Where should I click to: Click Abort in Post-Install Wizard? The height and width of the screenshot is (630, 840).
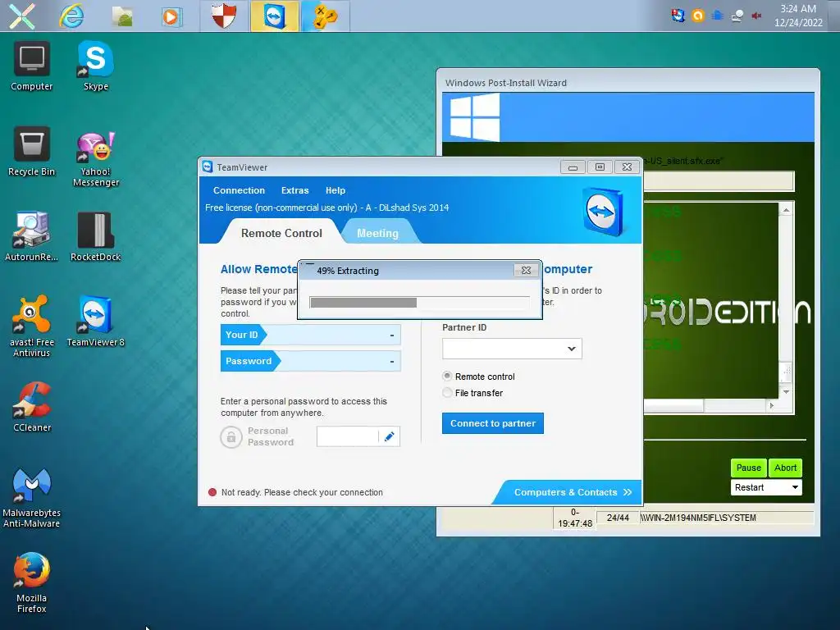[x=785, y=468]
